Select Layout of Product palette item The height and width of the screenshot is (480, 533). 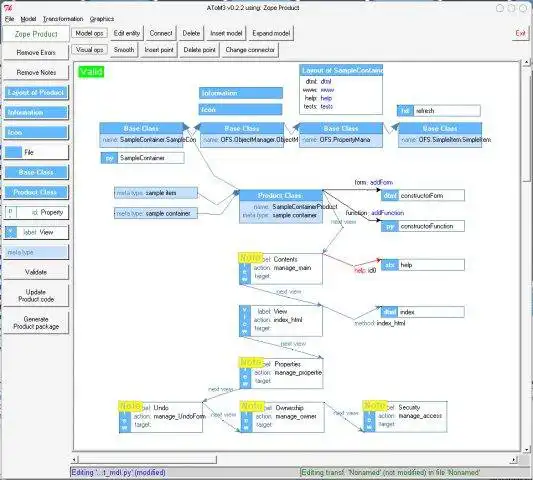36,92
